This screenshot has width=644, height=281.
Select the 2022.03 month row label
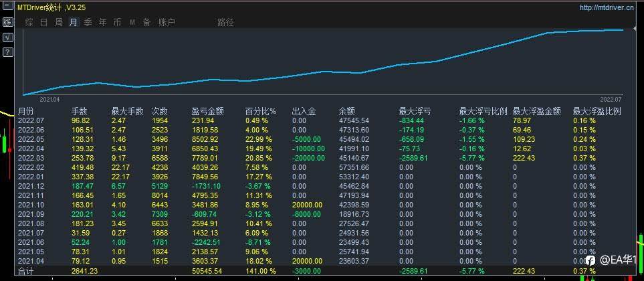[31, 158]
